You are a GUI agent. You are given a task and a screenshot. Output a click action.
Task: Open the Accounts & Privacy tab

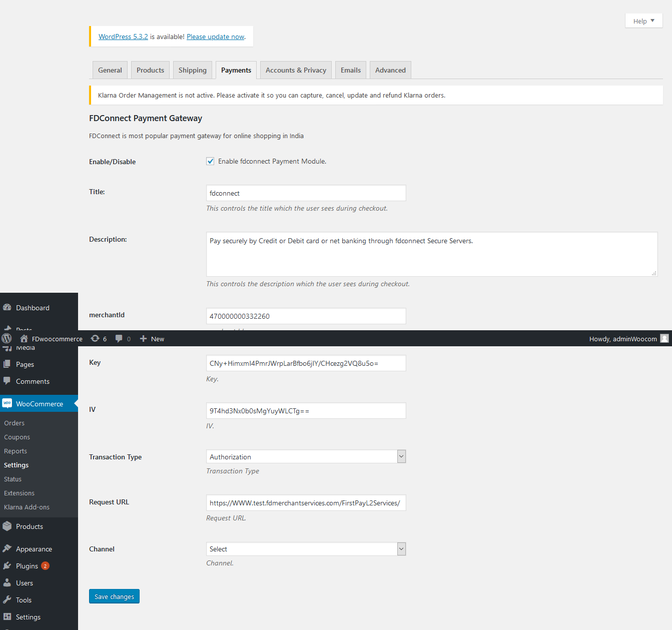(296, 70)
